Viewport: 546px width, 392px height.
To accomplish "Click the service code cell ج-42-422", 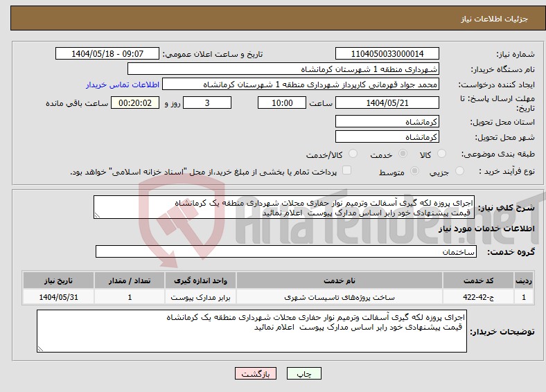I will click(479, 297).
